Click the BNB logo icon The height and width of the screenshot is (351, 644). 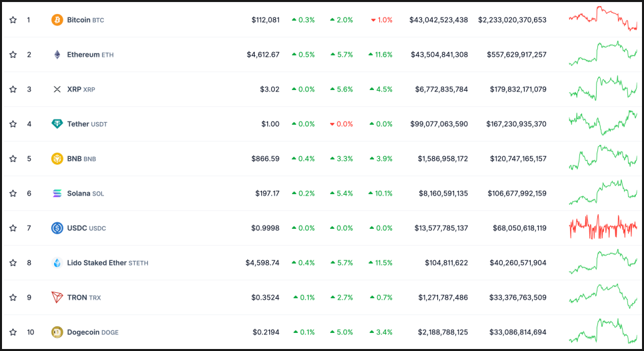(57, 159)
